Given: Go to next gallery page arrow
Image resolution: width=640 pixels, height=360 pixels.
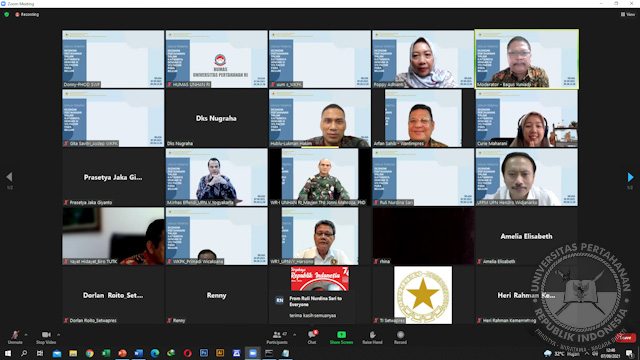Looking at the screenshot, I should pyautogui.click(x=630, y=177).
